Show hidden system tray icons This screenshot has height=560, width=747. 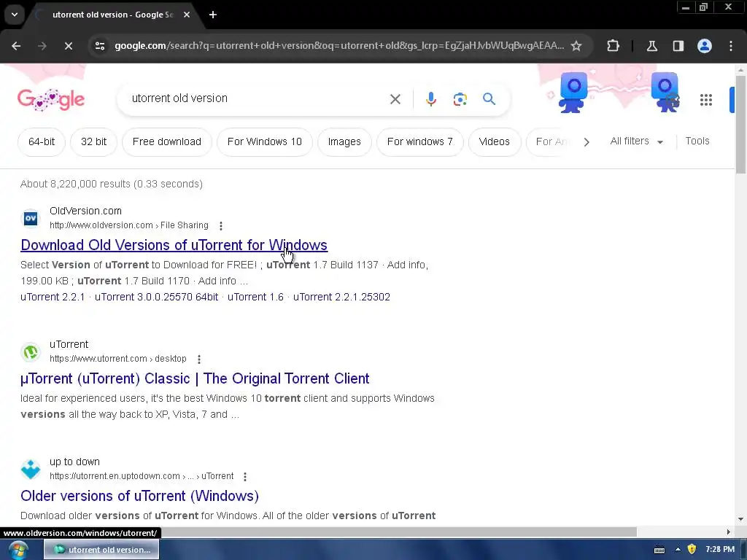pyautogui.click(x=678, y=550)
